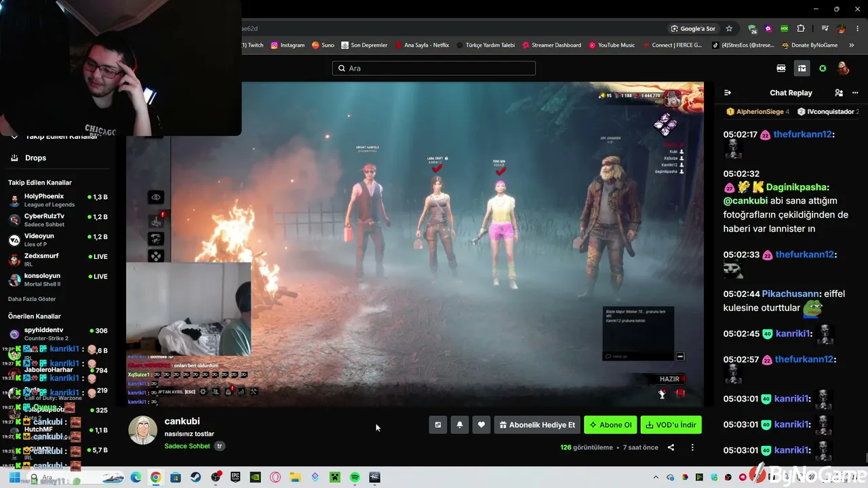
Task: Click the green K icon in header
Action: (823, 68)
